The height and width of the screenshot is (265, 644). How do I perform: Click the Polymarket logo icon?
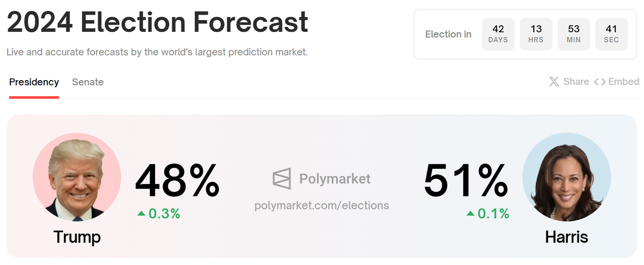[282, 179]
